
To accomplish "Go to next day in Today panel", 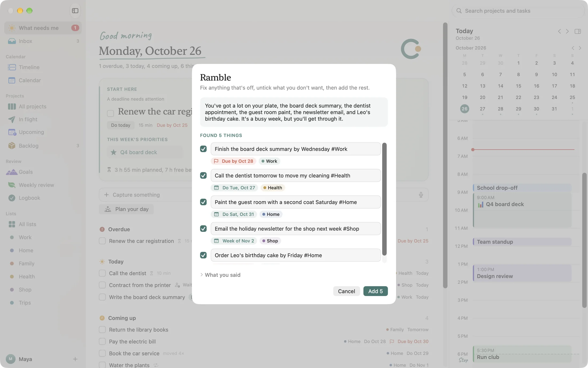I will [567, 31].
